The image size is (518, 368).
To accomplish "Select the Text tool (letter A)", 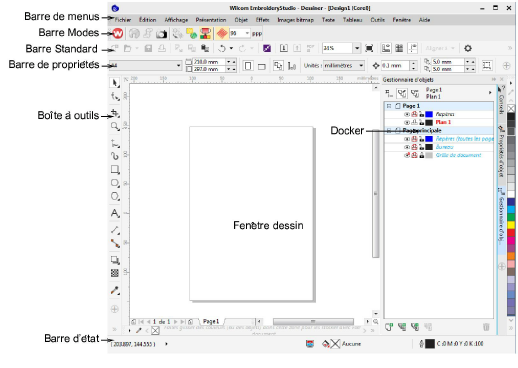I will [115, 213].
